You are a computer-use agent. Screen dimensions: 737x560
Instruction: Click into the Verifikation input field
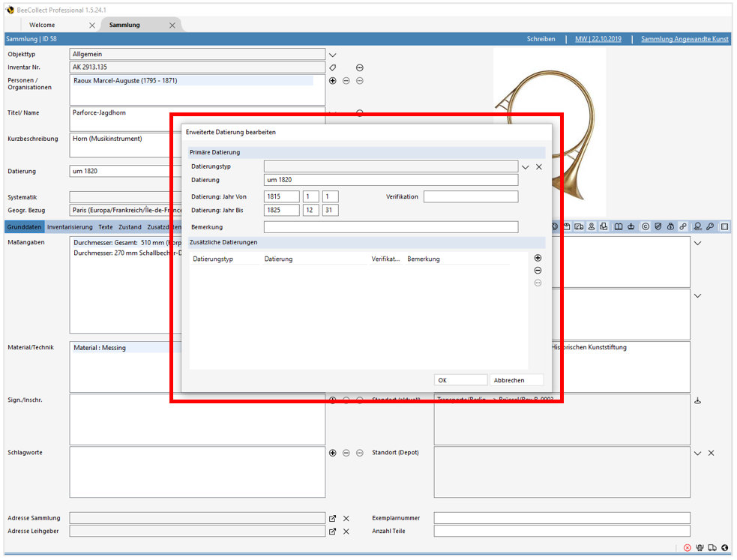coord(470,196)
